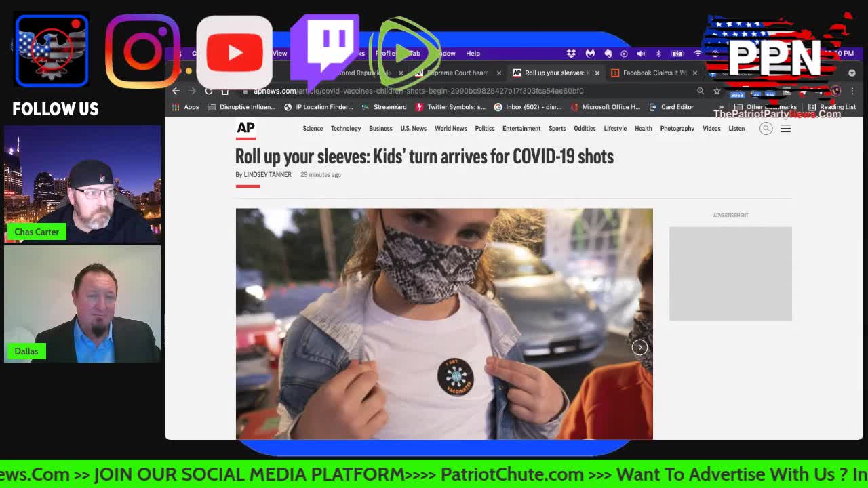868x488 pixels.
Task: Open the Chrome home page icon
Action: [x=225, y=91]
